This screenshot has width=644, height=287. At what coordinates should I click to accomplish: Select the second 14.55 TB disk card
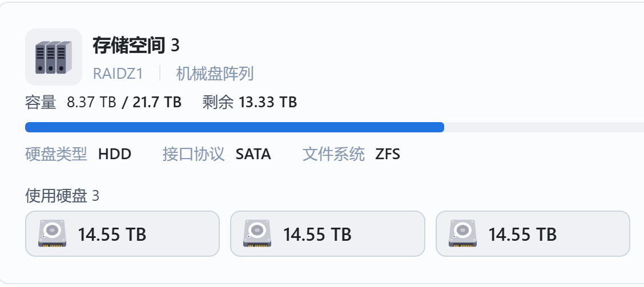click(327, 234)
